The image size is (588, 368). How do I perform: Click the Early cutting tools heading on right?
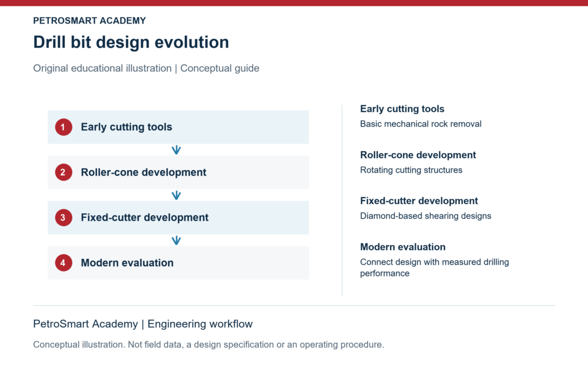click(402, 109)
